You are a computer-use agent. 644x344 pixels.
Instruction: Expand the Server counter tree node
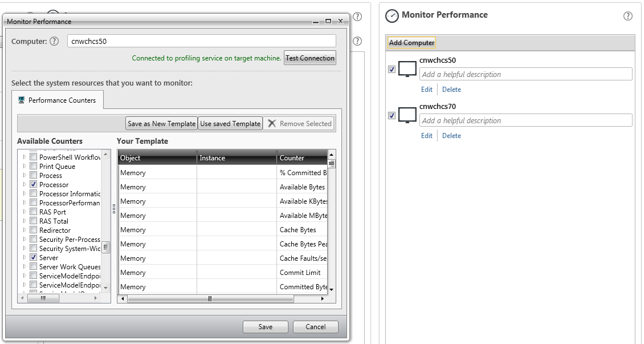25,258
